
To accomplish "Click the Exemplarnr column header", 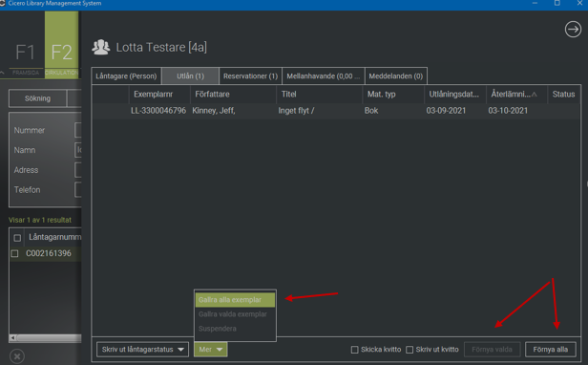I will 159,95.
